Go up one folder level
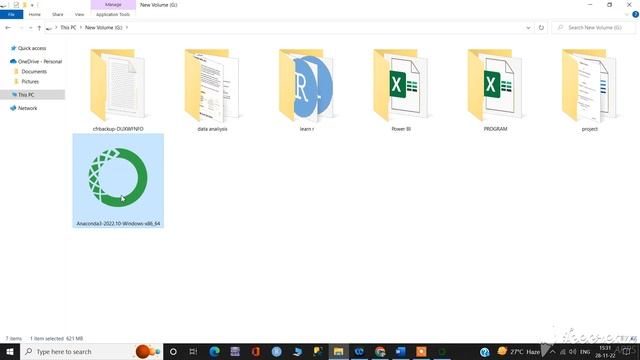Screen dimensions: 640x360 click(x=39, y=28)
